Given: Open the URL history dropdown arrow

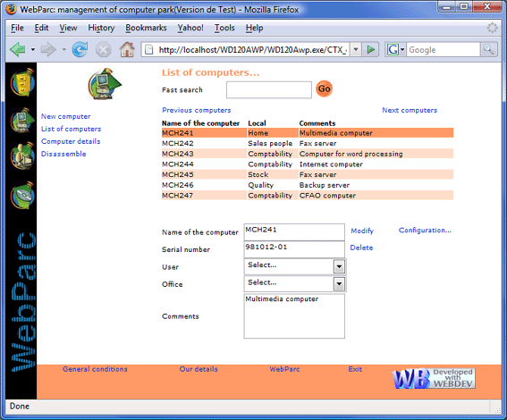Looking at the screenshot, I should (356, 49).
